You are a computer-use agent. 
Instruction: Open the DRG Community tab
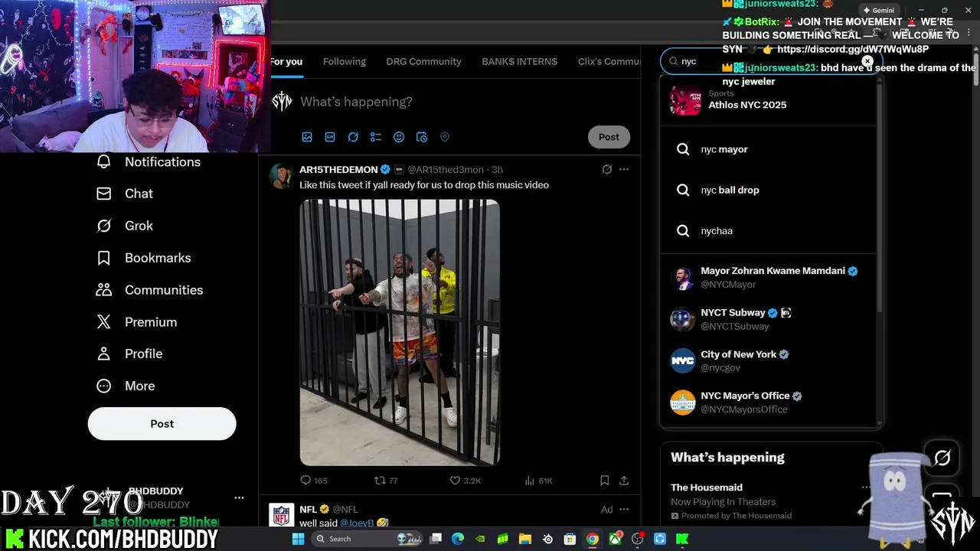[x=423, y=61]
